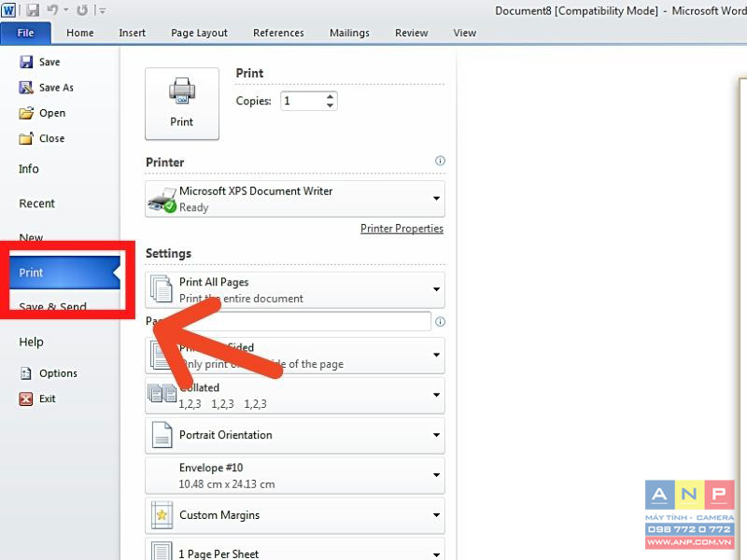Open the Collated dropdown
Image resolution: width=747 pixels, height=560 pixels.
(295, 396)
